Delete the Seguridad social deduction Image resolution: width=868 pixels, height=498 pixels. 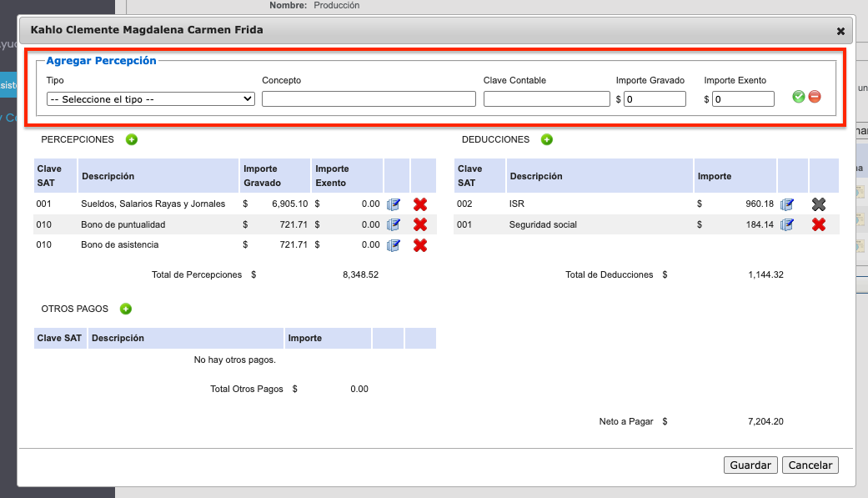click(x=819, y=224)
